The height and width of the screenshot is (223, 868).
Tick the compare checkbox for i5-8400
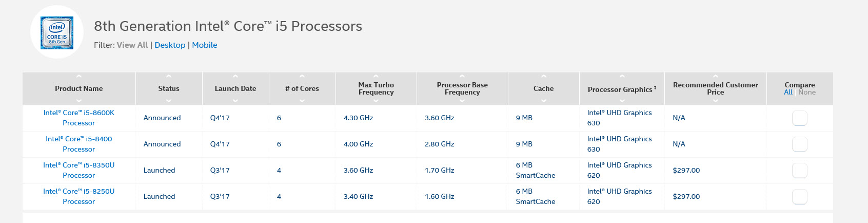click(800, 144)
